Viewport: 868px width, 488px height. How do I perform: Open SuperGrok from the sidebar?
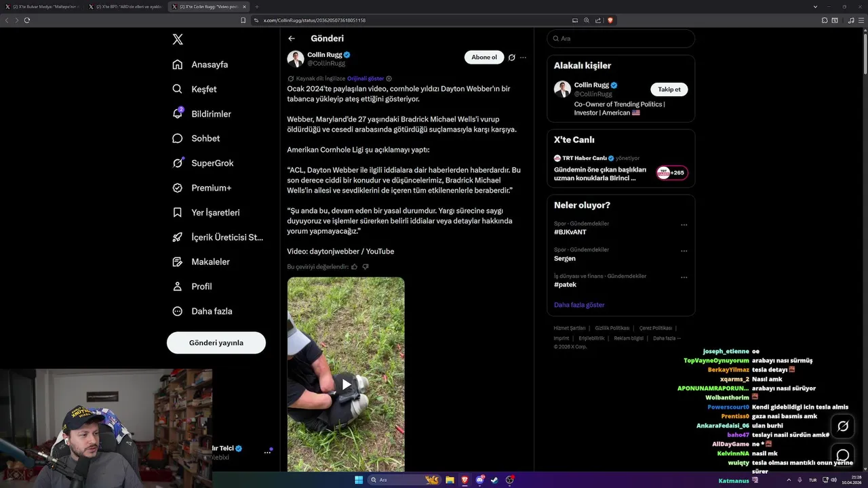pos(203,163)
